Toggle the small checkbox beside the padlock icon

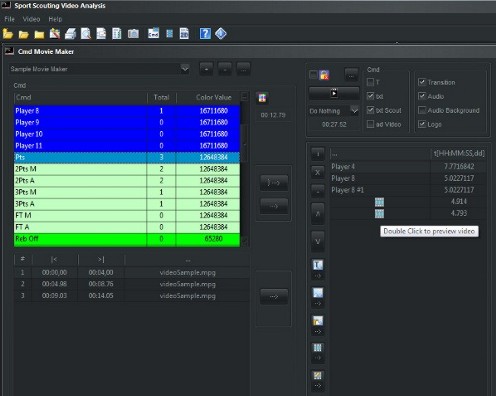(x=313, y=75)
